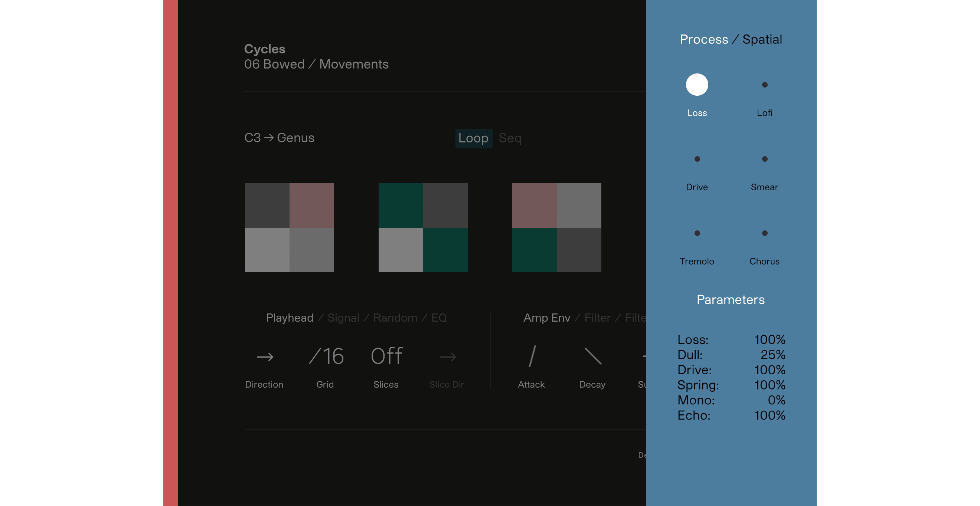
Task: Select the Slice Dir arrow icon
Action: point(447,356)
